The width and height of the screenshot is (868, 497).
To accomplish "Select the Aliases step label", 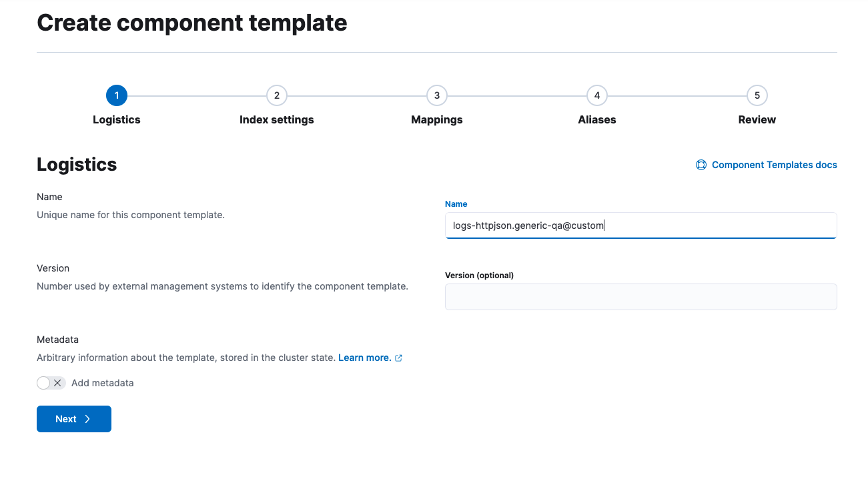I will [x=596, y=119].
